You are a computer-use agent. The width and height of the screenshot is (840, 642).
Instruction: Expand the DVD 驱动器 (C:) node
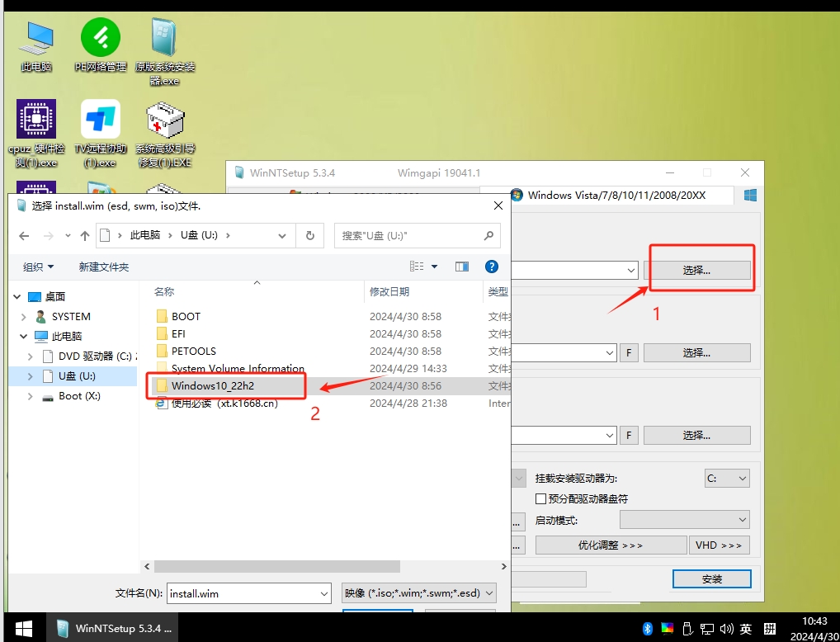point(30,356)
